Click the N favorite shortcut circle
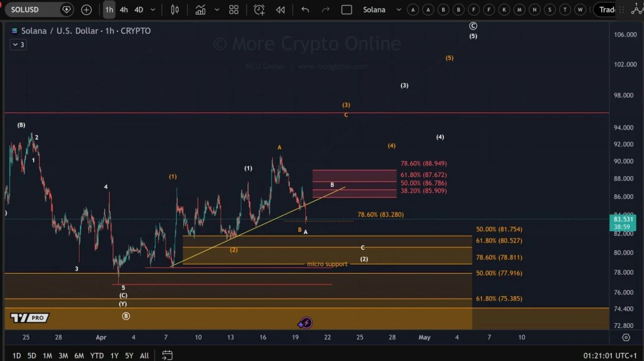This screenshot has height=361, width=644. click(x=535, y=10)
